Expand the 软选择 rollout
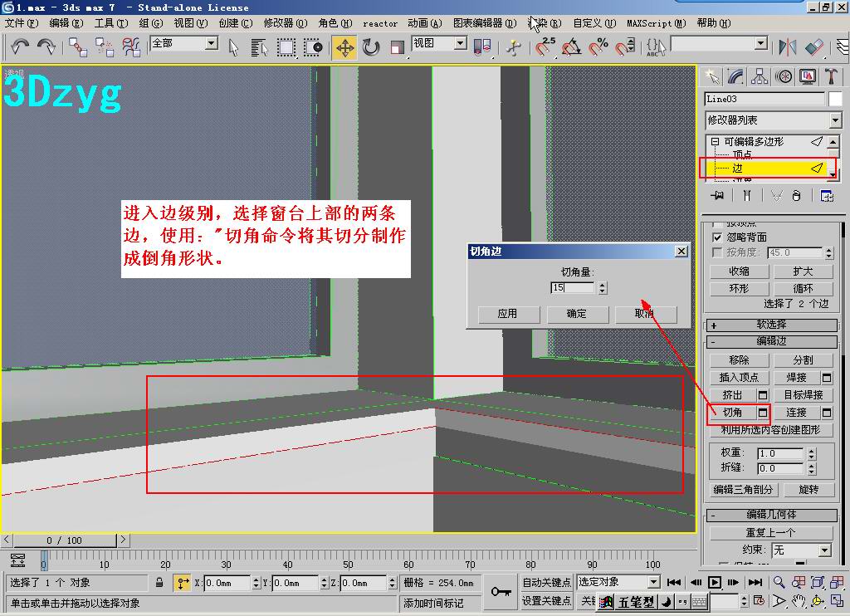Screen dimensions: 850x616 772,325
